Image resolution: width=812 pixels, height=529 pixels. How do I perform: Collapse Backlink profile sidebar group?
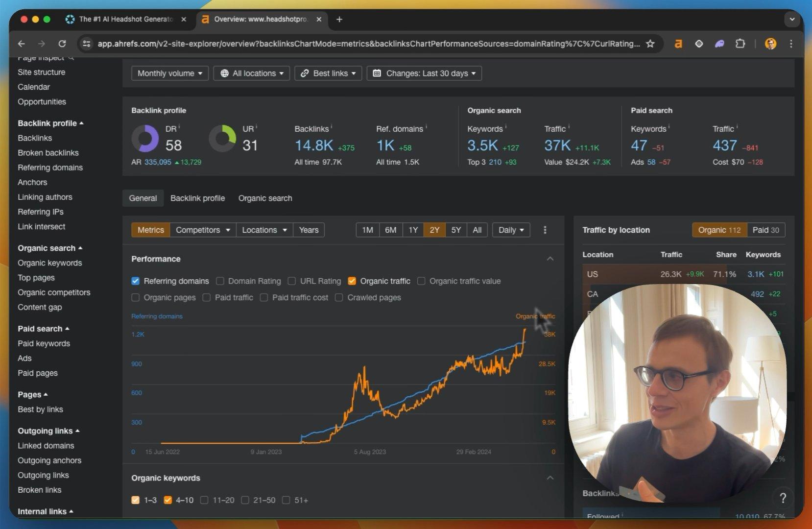coord(50,123)
